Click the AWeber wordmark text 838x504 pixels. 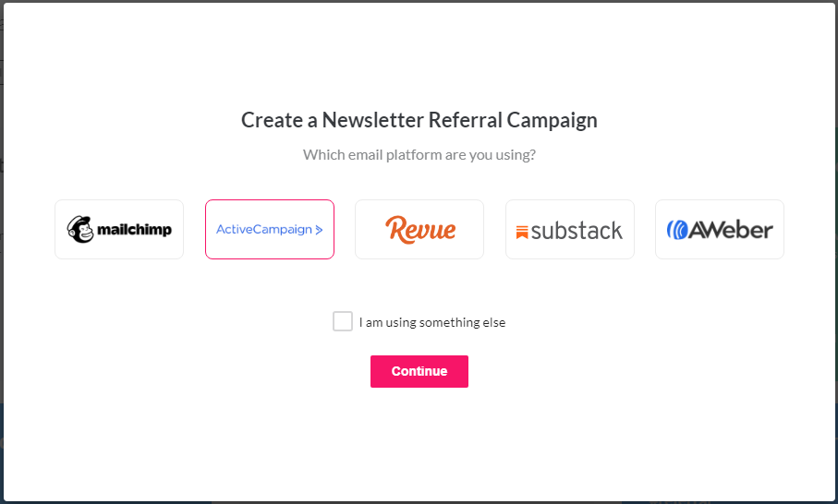pyautogui.click(x=731, y=230)
